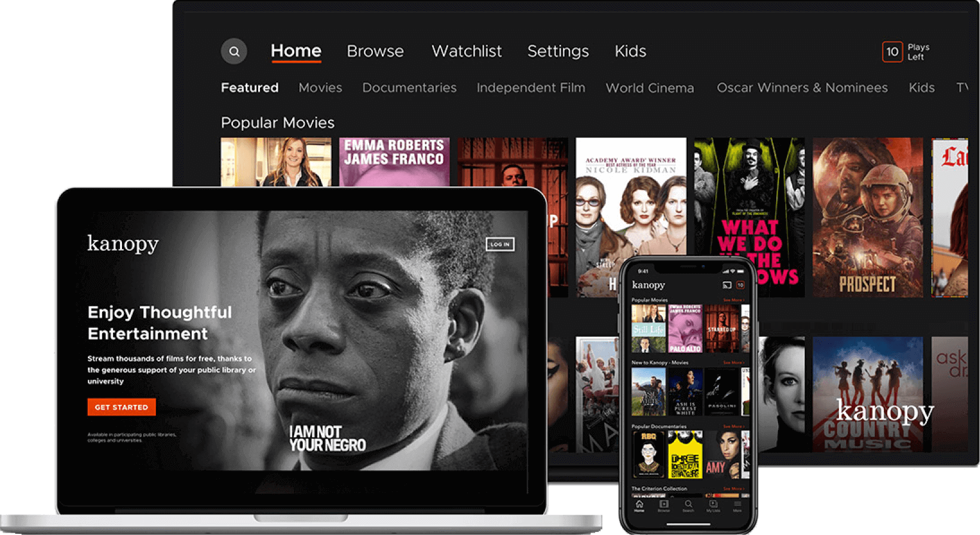The height and width of the screenshot is (535, 980).
Task: Click I Am Not Your Negro title
Action: pos(327,439)
